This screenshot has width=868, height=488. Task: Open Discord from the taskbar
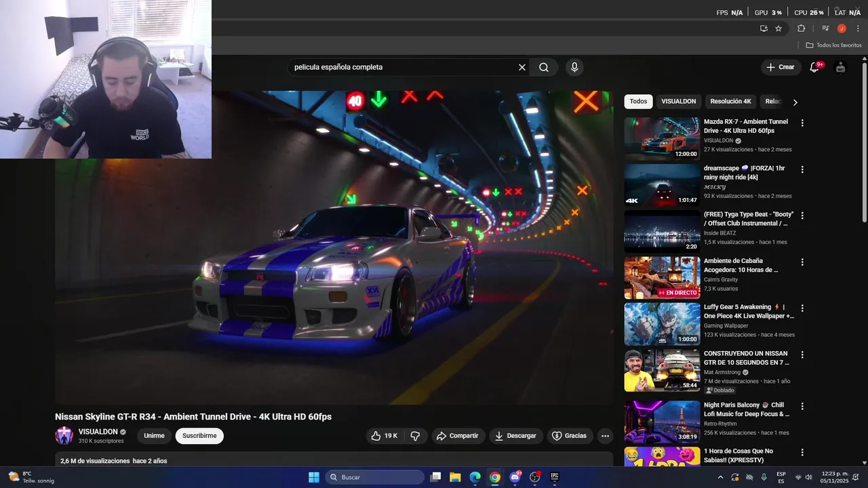pos(515,477)
